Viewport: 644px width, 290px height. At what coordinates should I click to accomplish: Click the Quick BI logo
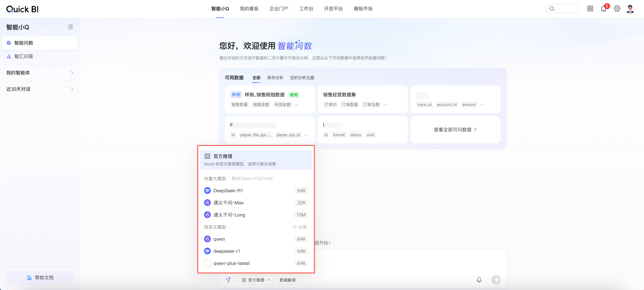pyautogui.click(x=22, y=9)
